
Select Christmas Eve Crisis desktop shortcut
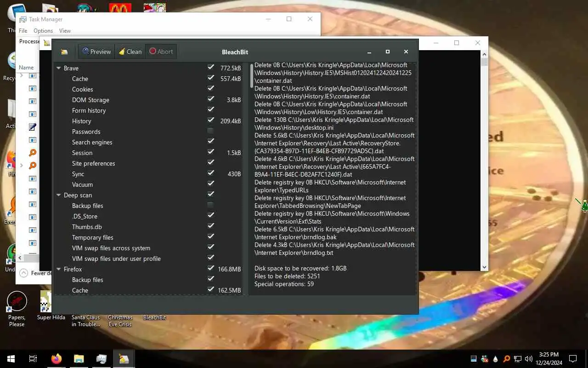120,321
